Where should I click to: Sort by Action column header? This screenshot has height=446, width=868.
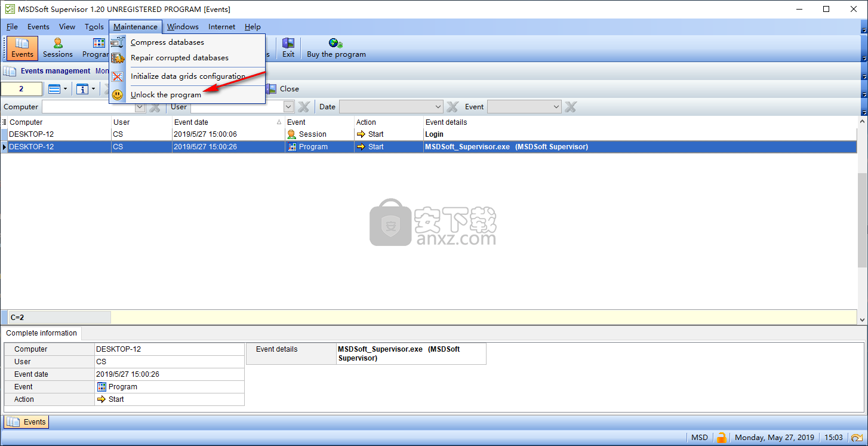pos(389,122)
